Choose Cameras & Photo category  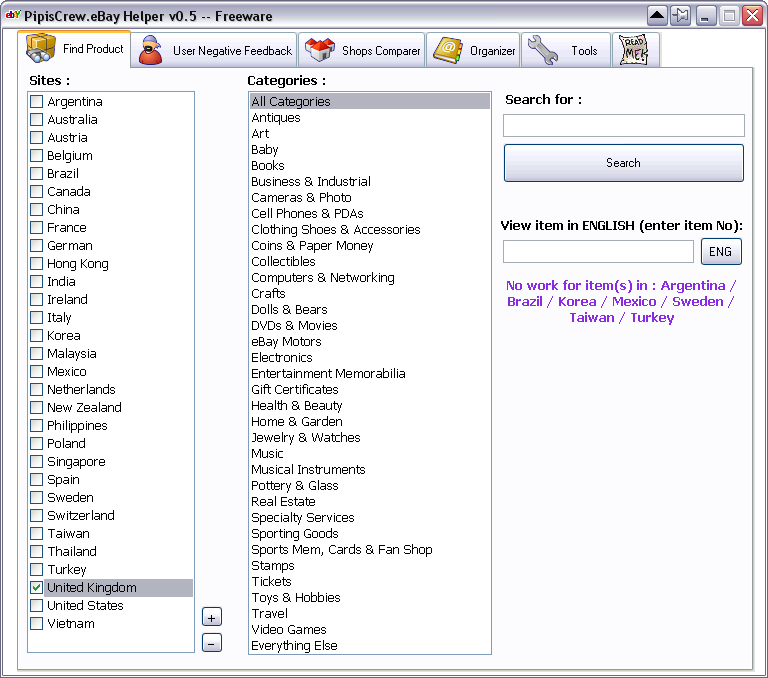tap(370, 197)
